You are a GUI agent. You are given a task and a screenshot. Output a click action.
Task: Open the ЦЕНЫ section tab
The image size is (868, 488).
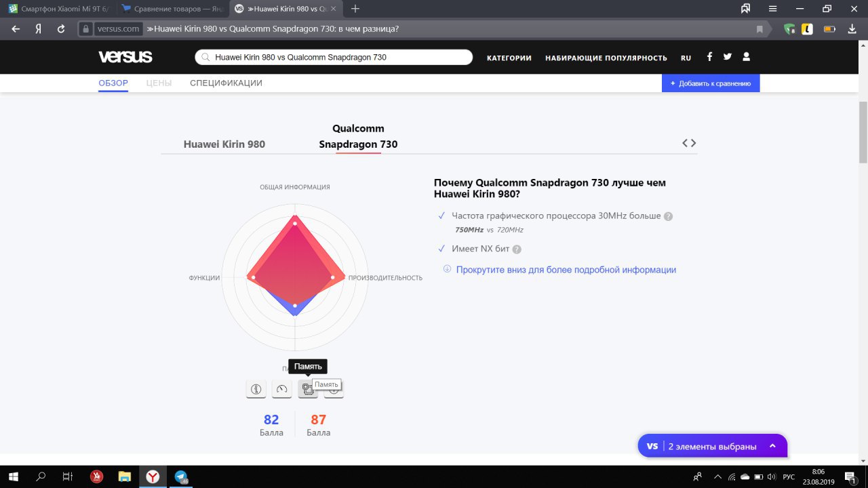[x=159, y=83]
